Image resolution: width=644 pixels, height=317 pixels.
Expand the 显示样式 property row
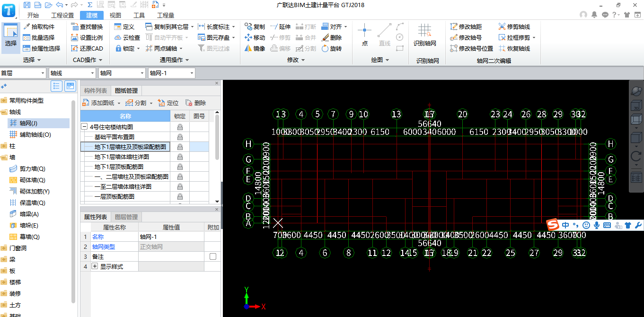[94, 266]
